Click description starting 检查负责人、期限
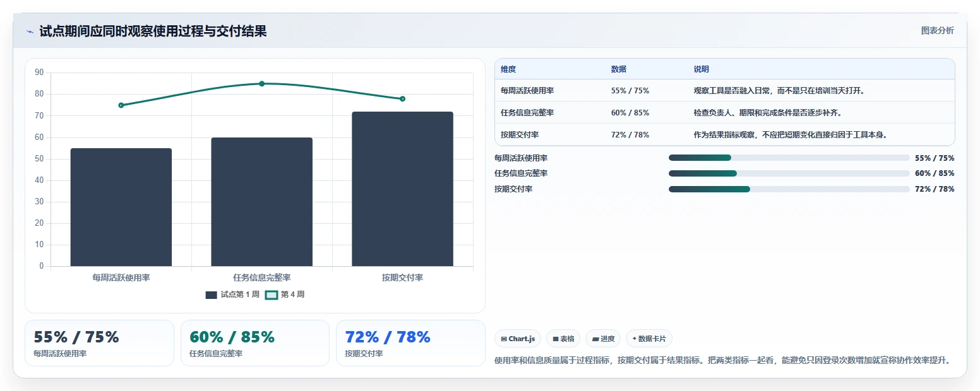Screen dimensions: 980x391 pos(768,113)
